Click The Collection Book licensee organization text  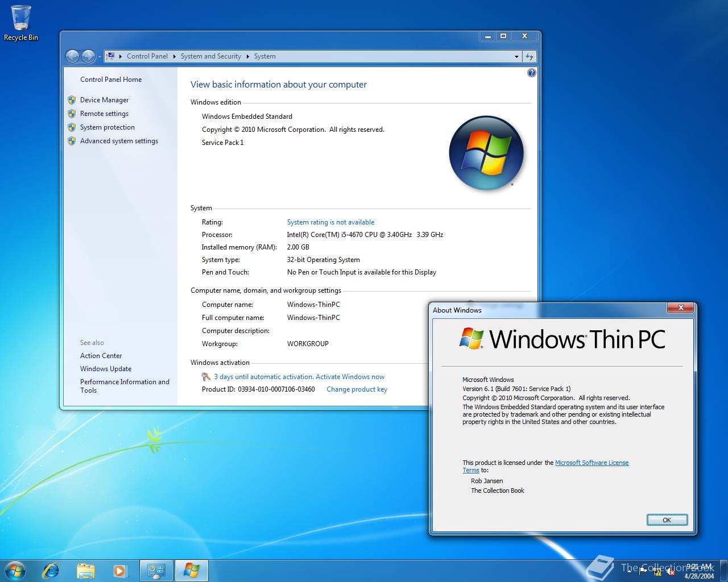498,490
